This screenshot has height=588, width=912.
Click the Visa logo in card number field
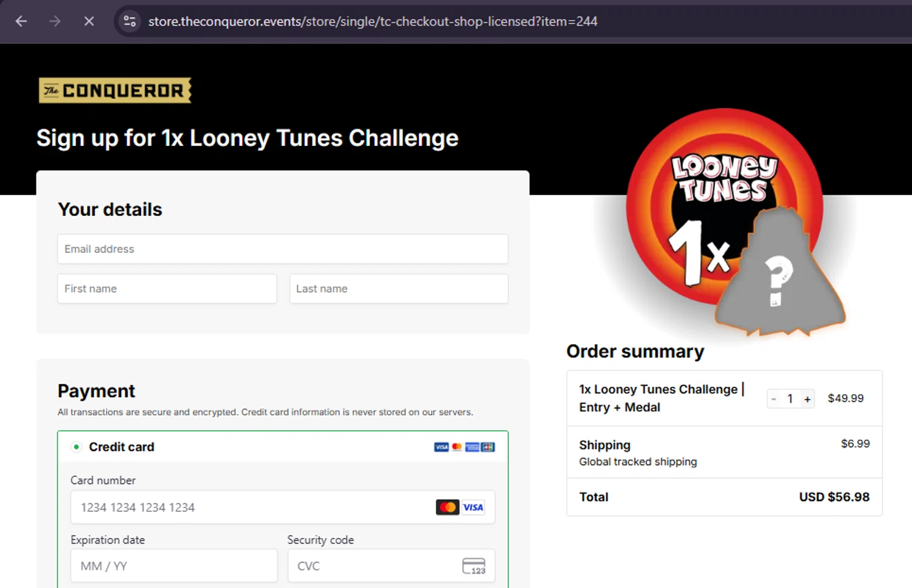pos(473,507)
